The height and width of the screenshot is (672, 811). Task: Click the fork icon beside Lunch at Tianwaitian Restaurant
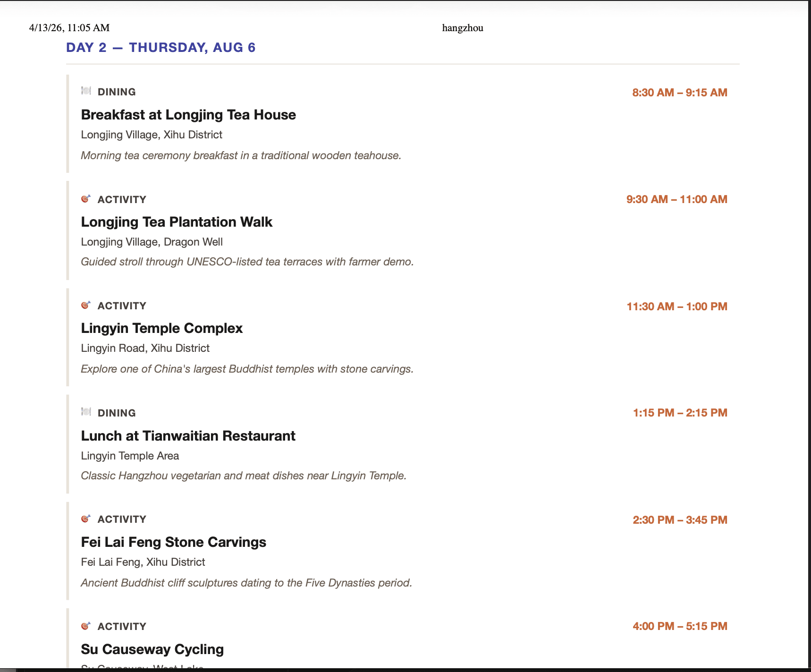(x=86, y=412)
